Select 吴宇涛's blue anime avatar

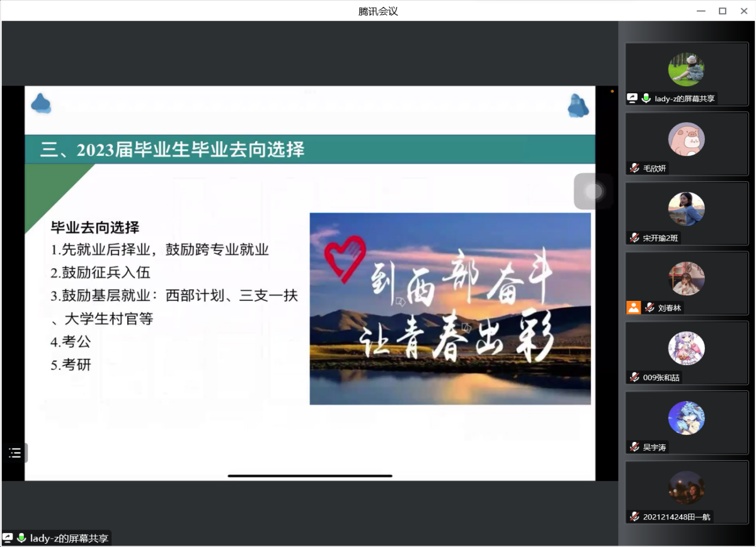tap(686, 418)
